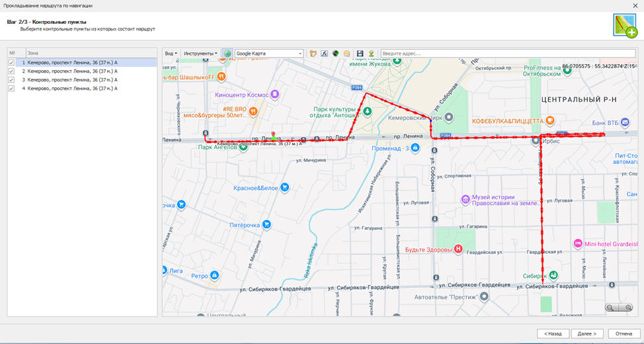Click the dark globe satellite icon
644x344 pixels.
(335, 54)
